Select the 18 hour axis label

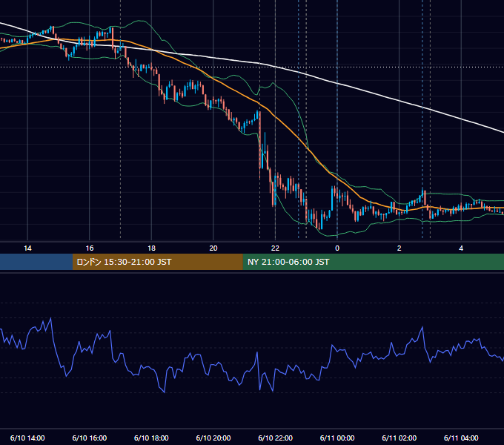[x=151, y=248]
